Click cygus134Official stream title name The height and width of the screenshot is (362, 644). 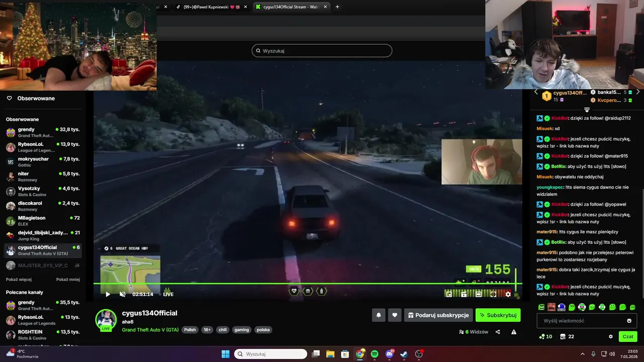tap(149, 313)
